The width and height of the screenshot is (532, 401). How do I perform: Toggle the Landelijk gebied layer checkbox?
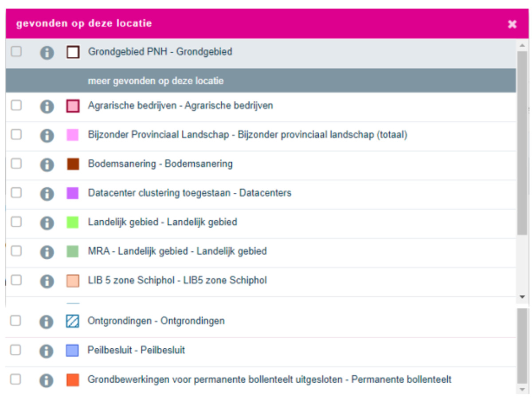(16, 222)
